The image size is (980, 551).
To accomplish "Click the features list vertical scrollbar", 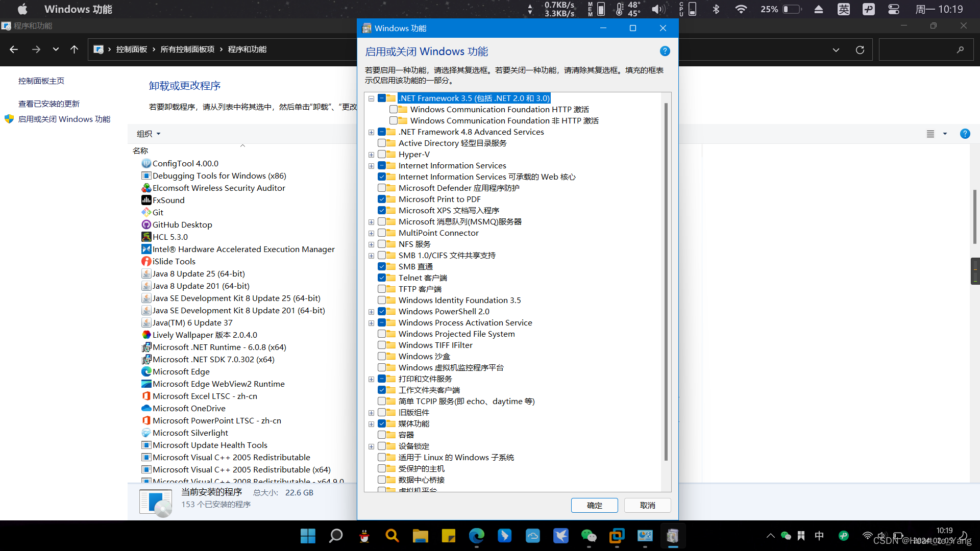I will (x=666, y=281).
